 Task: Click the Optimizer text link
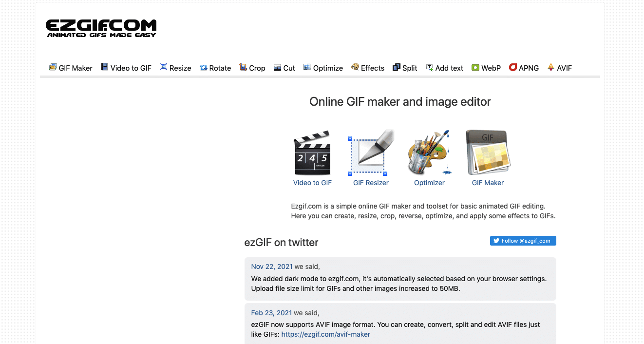click(x=429, y=183)
